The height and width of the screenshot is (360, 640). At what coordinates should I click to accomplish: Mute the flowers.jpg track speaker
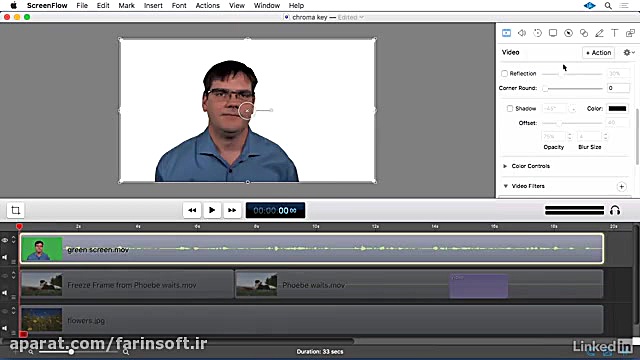click(x=5, y=328)
